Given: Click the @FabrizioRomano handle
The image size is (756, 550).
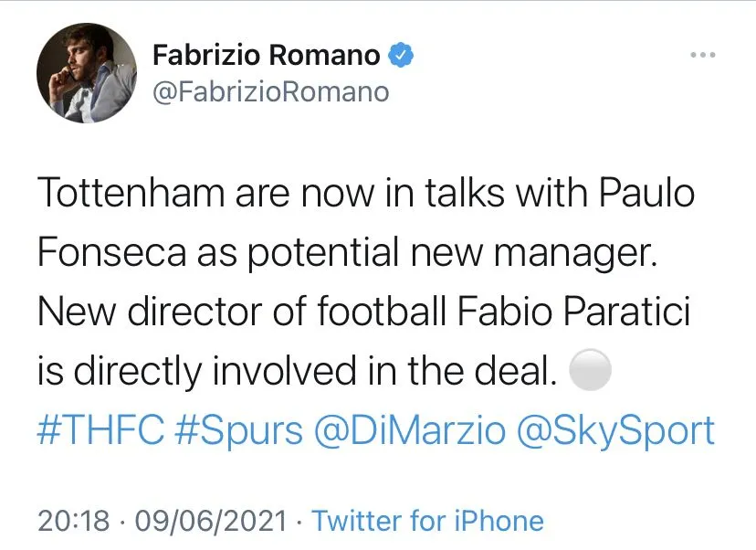Looking at the screenshot, I should [270, 92].
